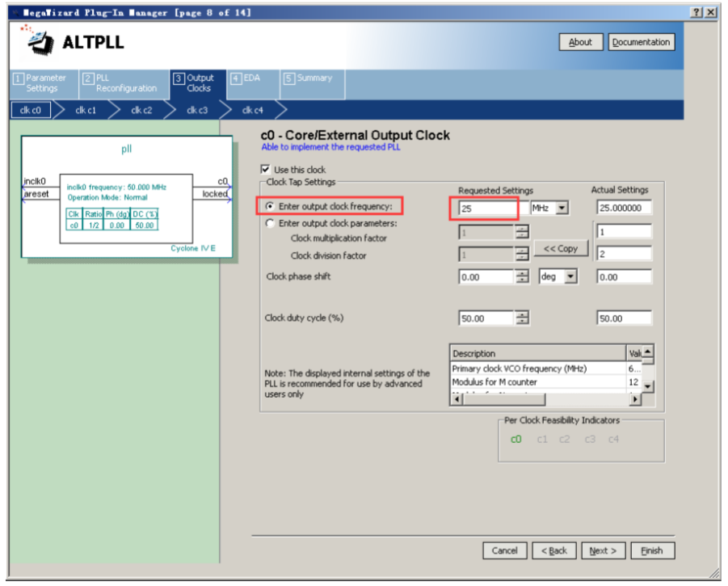
Task: Select the clk c1 sub-tab
Action: 86,111
